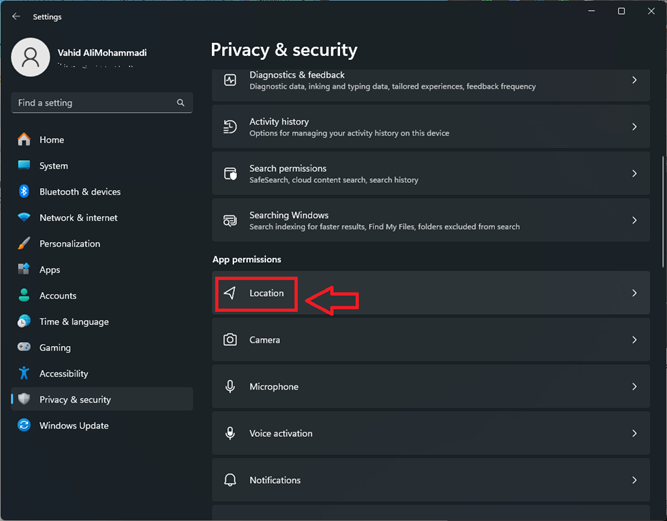The width and height of the screenshot is (667, 521).
Task: Open Notifications permissions via its chevron
Action: click(x=634, y=480)
